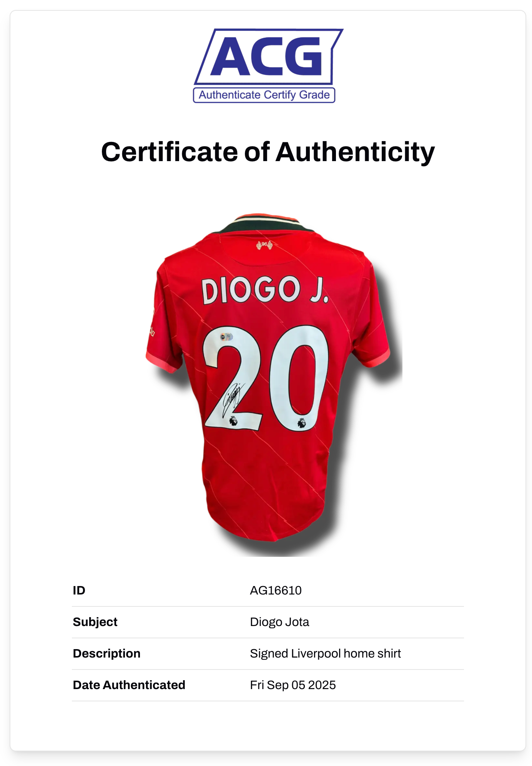Image resolution: width=532 pixels, height=766 pixels.
Task: Click the hologram sticker on the shirt
Action: [x=226, y=337]
